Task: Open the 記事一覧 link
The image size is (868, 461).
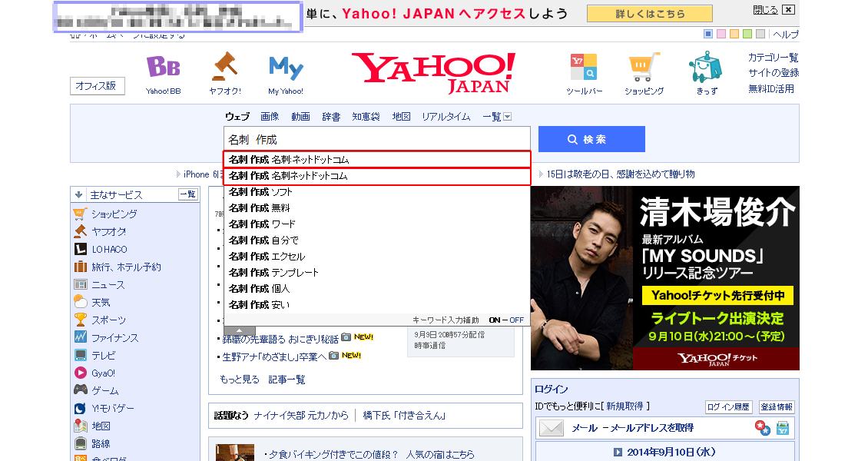Action: point(287,379)
